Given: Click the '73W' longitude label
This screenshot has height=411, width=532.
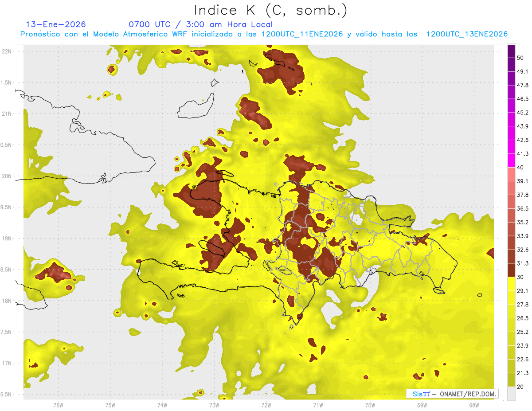Looking at the screenshot, I should point(214,405).
